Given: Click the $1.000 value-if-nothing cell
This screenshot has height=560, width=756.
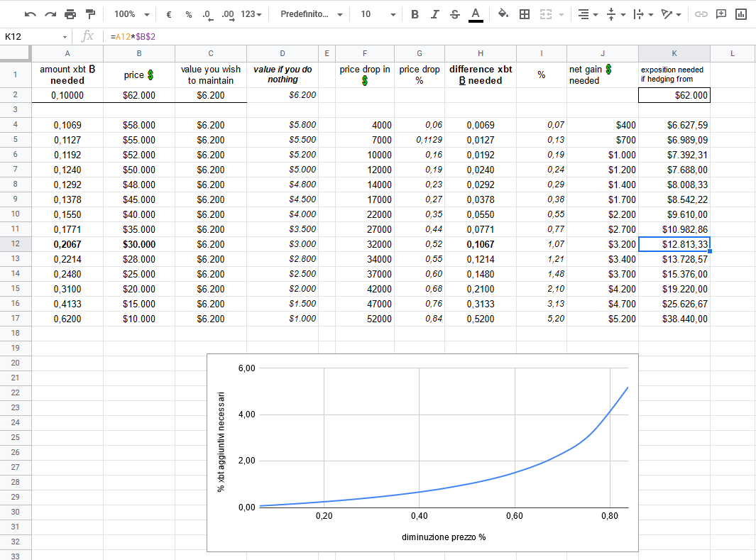Looking at the screenshot, I should (283, 319).
